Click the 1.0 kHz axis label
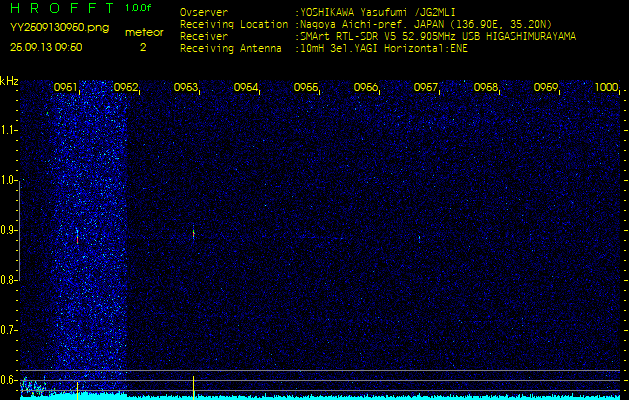The width and height of the screenshot is (629, 400). [x=7, y=181]
